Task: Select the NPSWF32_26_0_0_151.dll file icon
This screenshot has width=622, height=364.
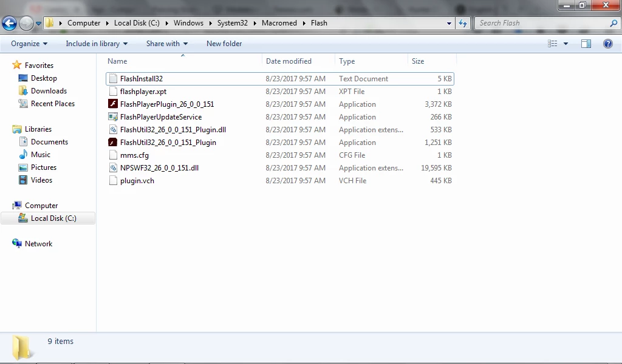Action: click(113, 167)
